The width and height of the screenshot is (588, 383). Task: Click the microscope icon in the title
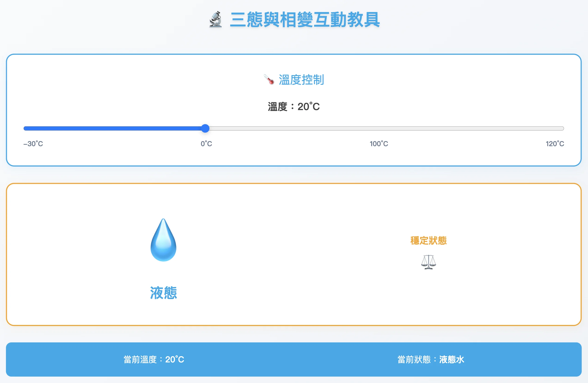pyautogui.click(x=215, y=19)
